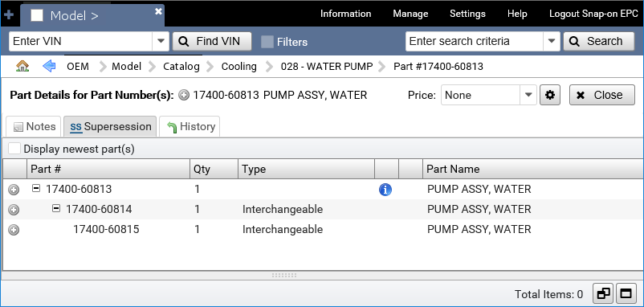Viewport: 644px width, 307px height.
Task: Click the restore panel icon at bottom right
Action: (603, 293)
